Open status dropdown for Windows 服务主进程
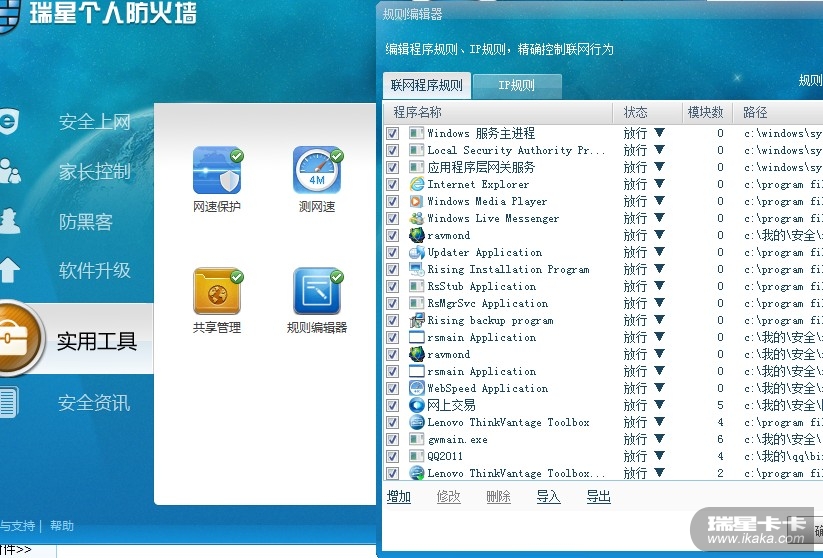 click(660, 133)
